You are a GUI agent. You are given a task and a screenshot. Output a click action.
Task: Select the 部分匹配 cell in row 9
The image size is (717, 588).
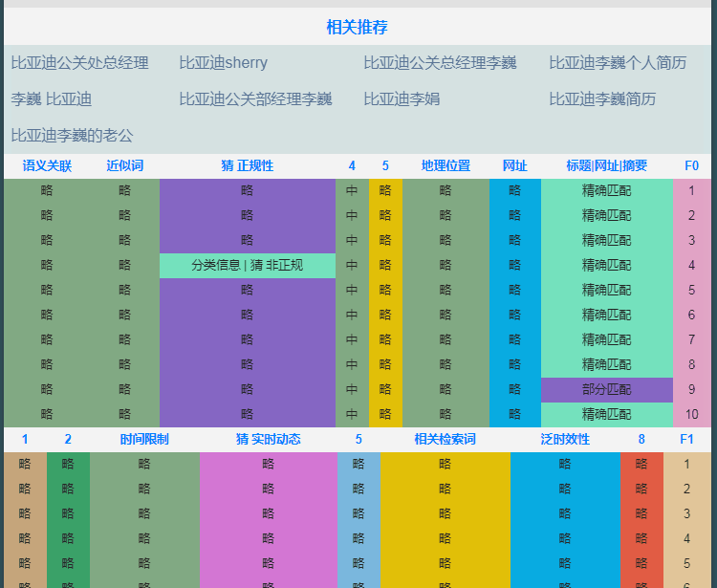(x=607, y=389)
